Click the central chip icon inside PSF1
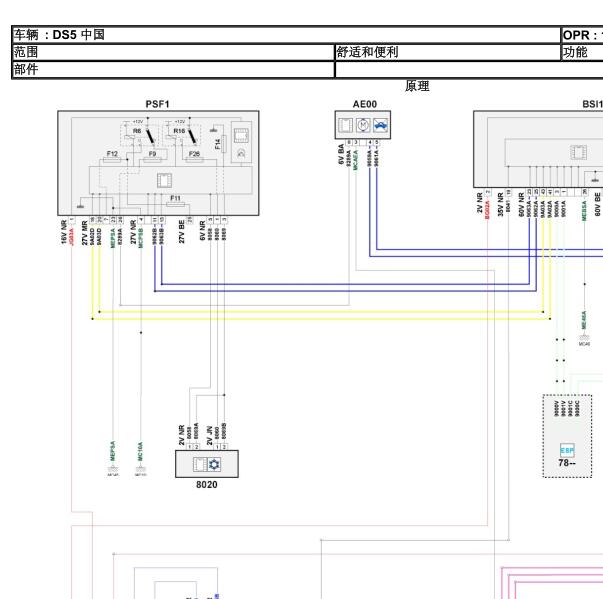 click(x=164, y=180)
